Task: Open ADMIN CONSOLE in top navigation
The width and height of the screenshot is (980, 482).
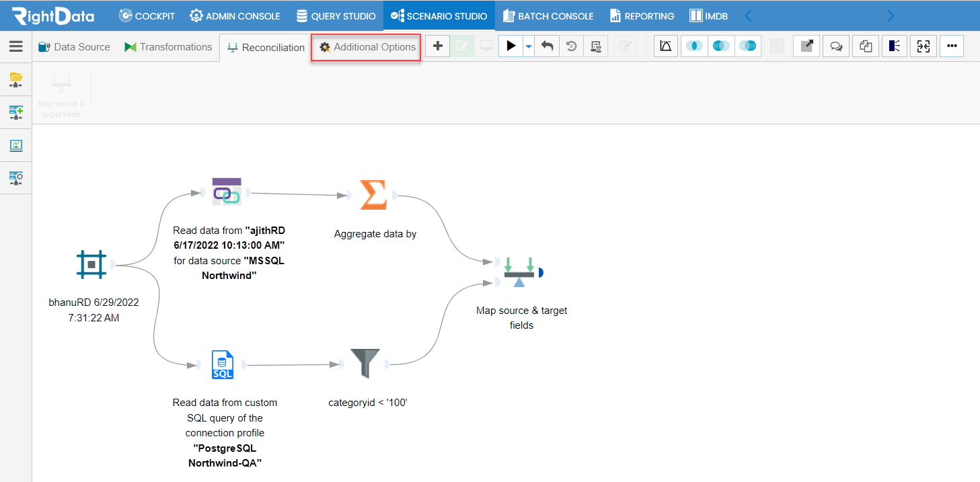Action: [x=236, y=15]
